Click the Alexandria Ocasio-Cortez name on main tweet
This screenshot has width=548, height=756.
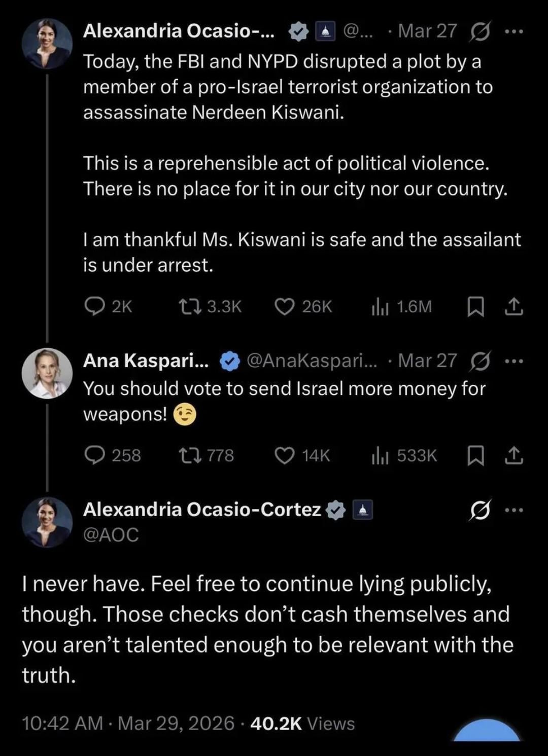(202, 509)
